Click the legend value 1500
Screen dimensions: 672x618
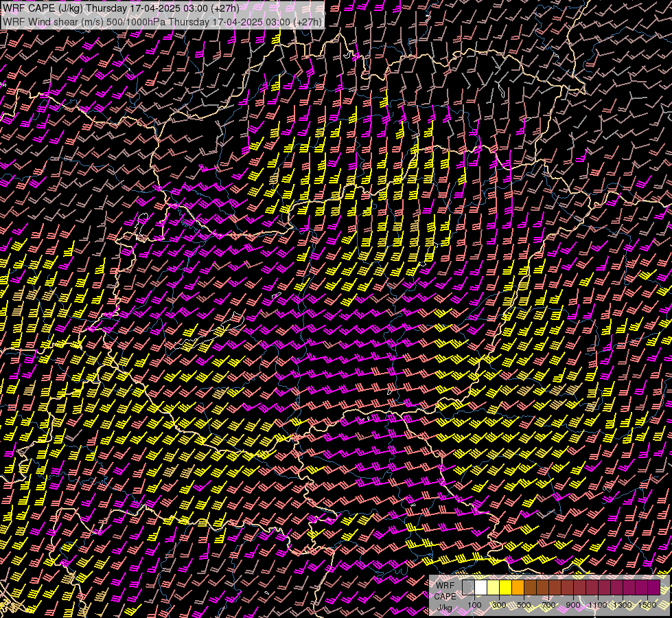coord(647,605)
